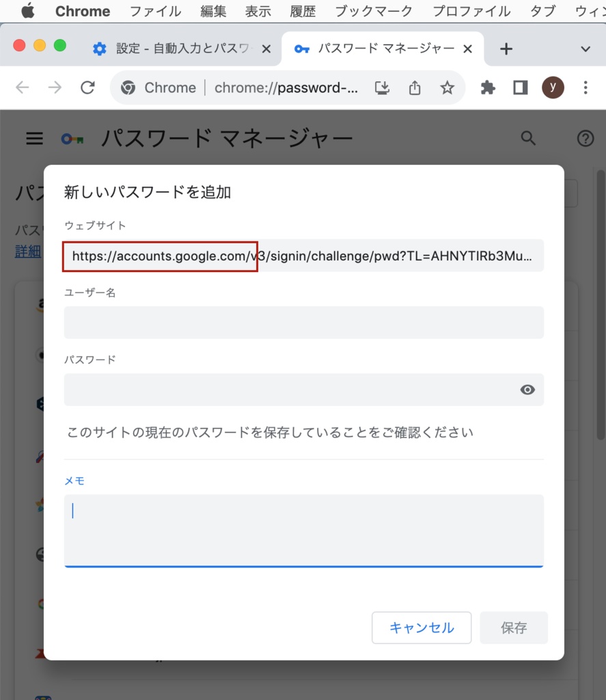Image resolution: width=606 pixels, height=700 pixels.
Task: Bookmark the page with the star icon
Action: pos(447,87)
